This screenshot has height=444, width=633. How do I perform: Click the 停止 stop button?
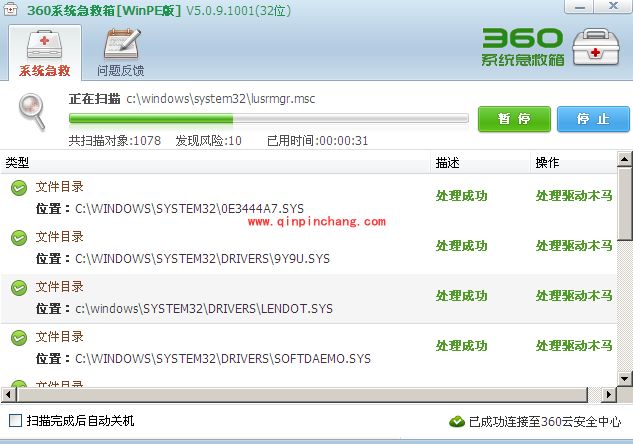(593, 119)
